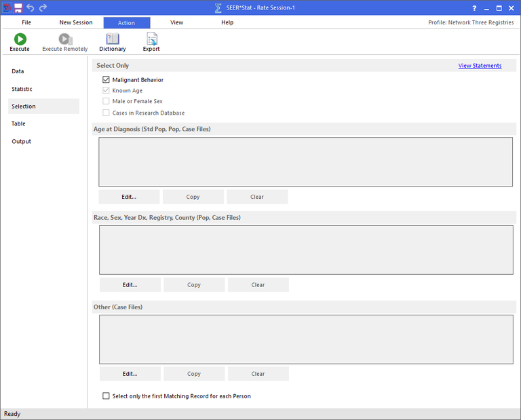Image resolution: width=521 pixels, height=420 pixels.
Task: Open the New Session menu
Action: [76, 22]
